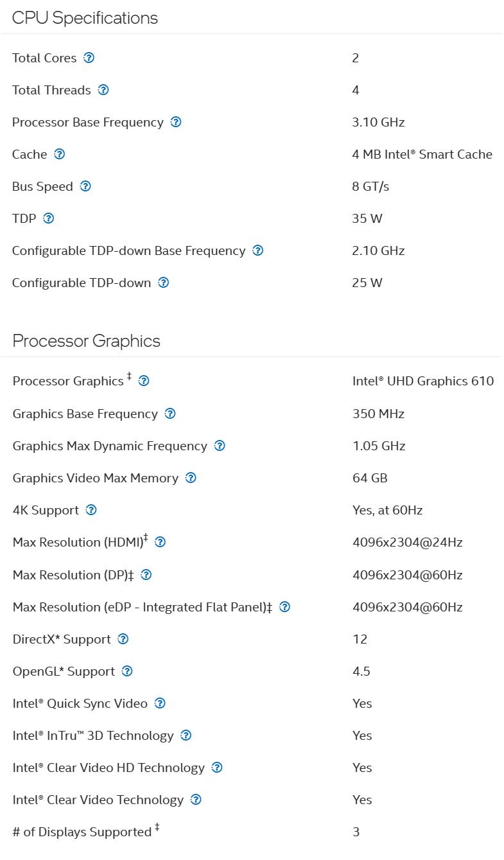Click the 4K Support question mark icon

coord(91,510)
